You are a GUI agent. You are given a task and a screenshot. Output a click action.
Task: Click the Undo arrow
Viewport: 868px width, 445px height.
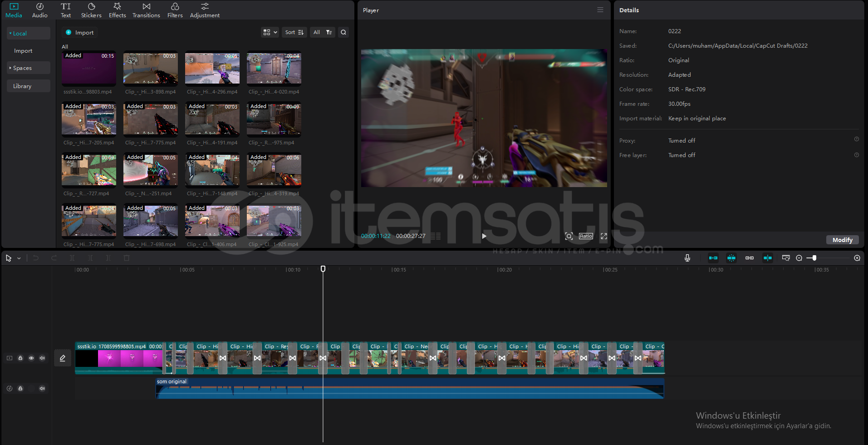tap(36, 258)
